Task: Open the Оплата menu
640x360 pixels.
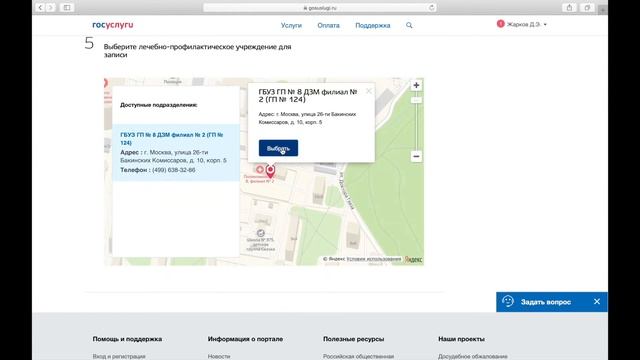Action: tap(329, 25)
